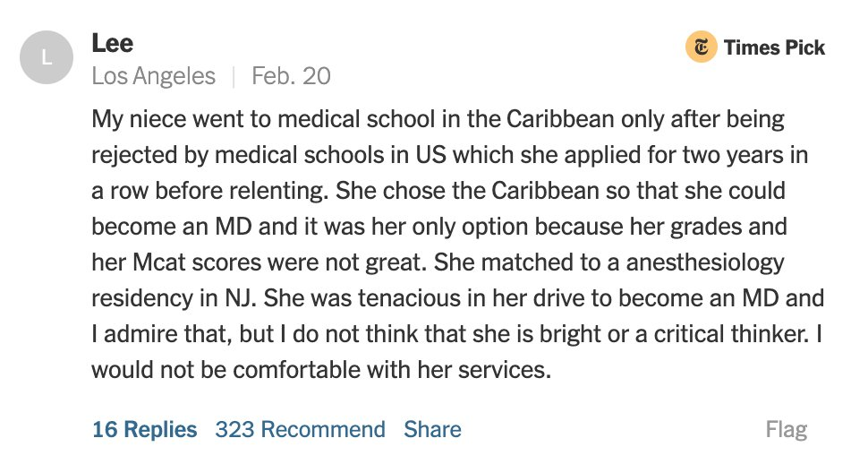Click the gray 'L' avatar circle

47,57
